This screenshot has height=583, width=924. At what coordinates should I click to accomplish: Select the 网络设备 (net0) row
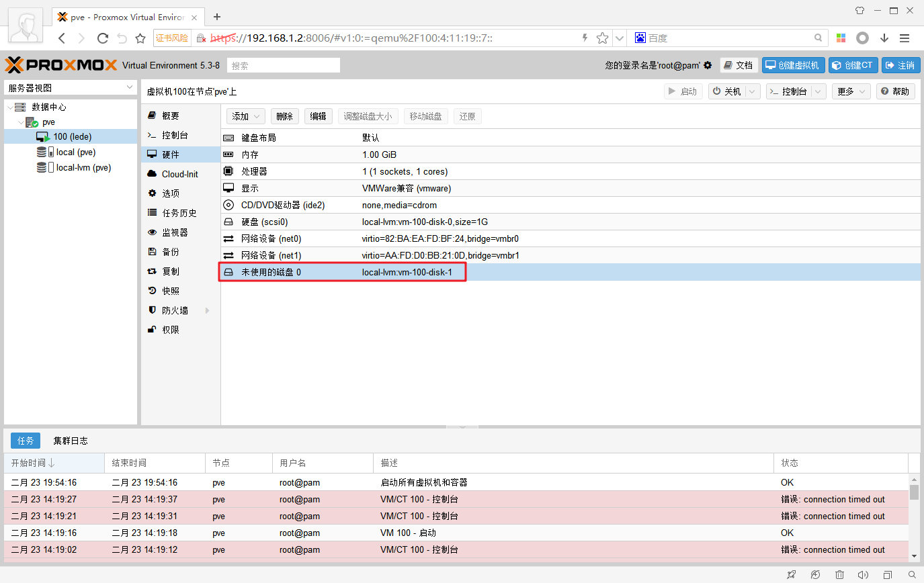571,238
